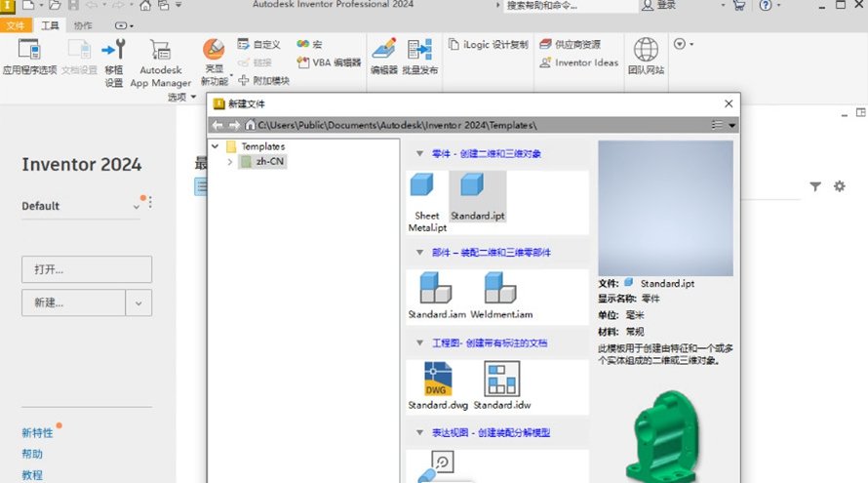Viewport: 868px width, 483px height.
Task: Close the 新建文件 dialog
Action: pos(729,103)
